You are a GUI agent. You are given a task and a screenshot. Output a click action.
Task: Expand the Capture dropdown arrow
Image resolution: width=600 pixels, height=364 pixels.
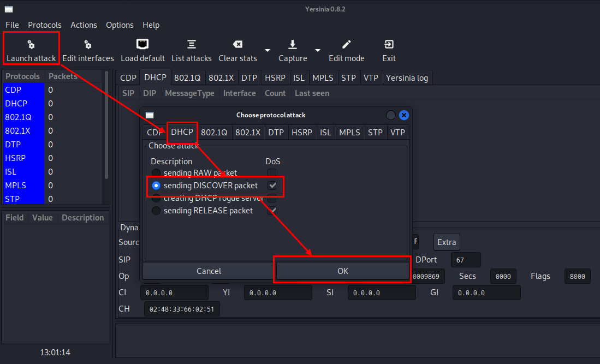[318, 50]
